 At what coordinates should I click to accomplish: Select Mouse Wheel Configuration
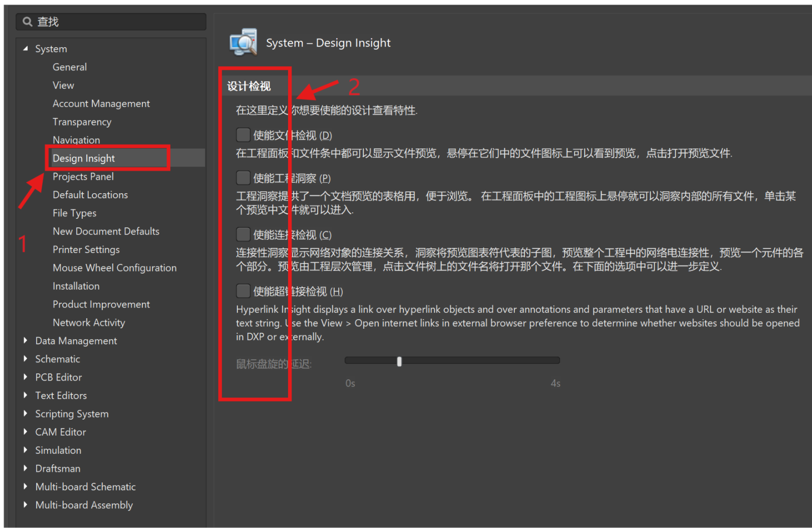[x=114, y=268]
